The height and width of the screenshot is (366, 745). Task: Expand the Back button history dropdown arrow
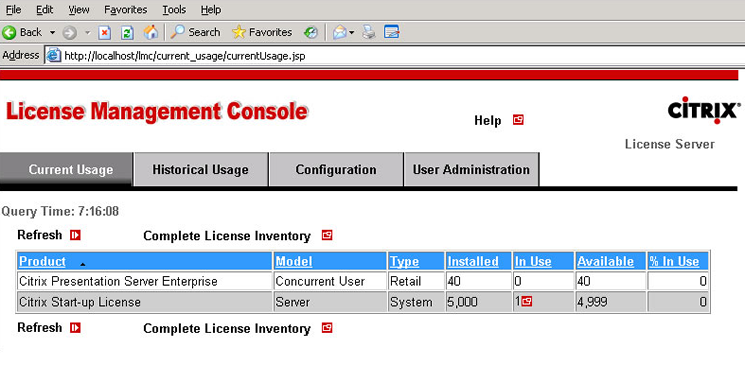pyautogui.click(x=52, y=33)
